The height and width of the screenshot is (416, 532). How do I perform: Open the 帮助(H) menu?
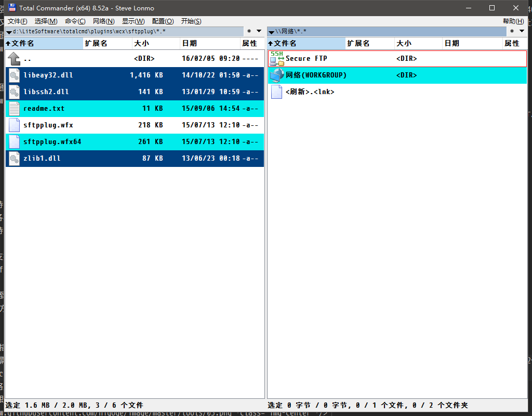[513, 21]
